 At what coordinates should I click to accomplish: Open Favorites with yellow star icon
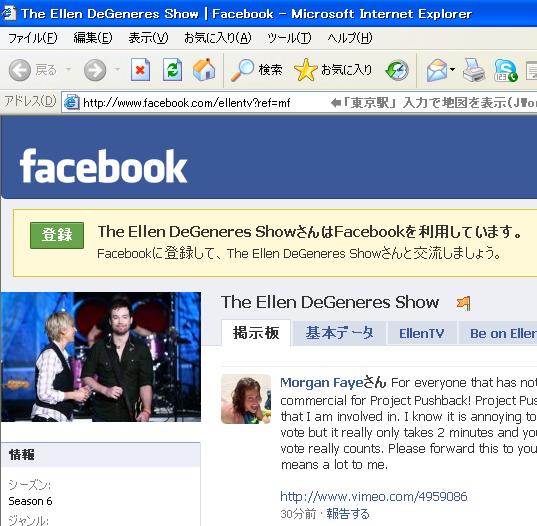[305, 70]
